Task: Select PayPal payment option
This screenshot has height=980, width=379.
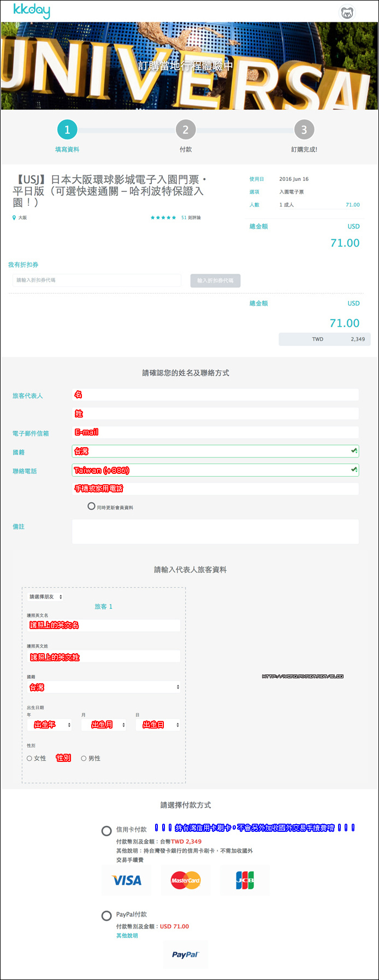Action: (x=106, y=916)
